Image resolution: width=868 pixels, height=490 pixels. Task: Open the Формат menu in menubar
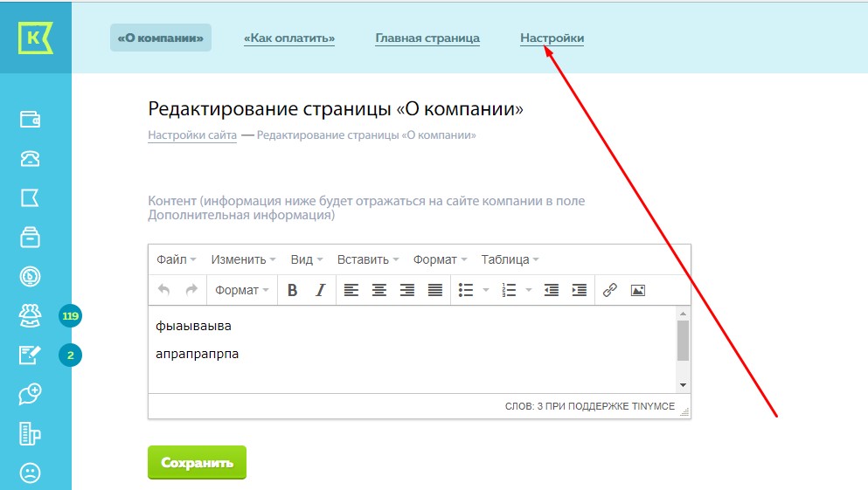click(x=440, y=259)
